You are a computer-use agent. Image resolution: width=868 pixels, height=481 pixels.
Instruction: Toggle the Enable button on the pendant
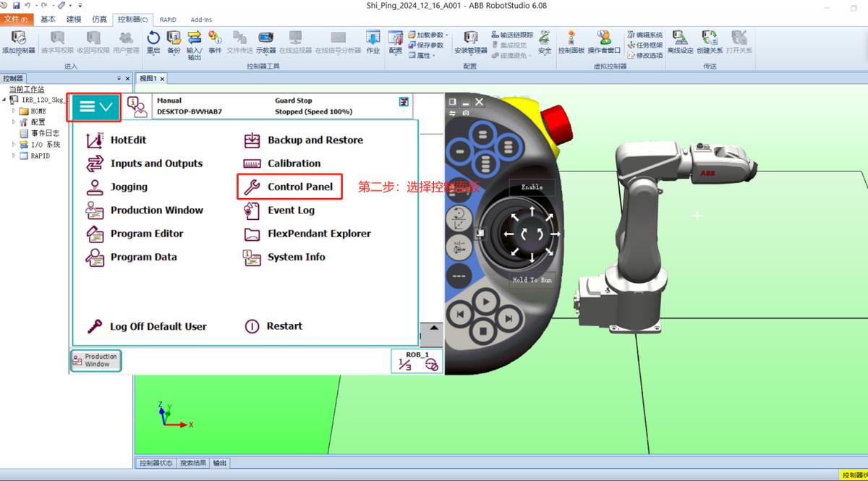pyautogui.click(x=532, y=187)
